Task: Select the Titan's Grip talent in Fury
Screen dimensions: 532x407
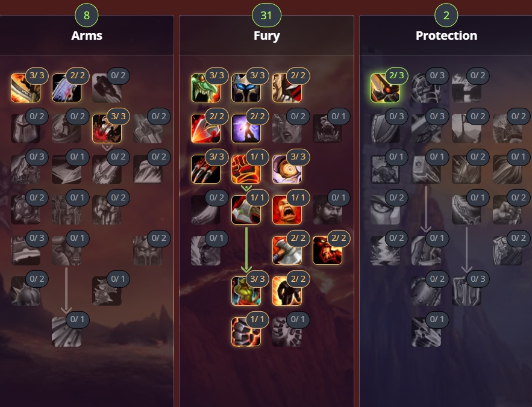Action: (x=246, y=332)
